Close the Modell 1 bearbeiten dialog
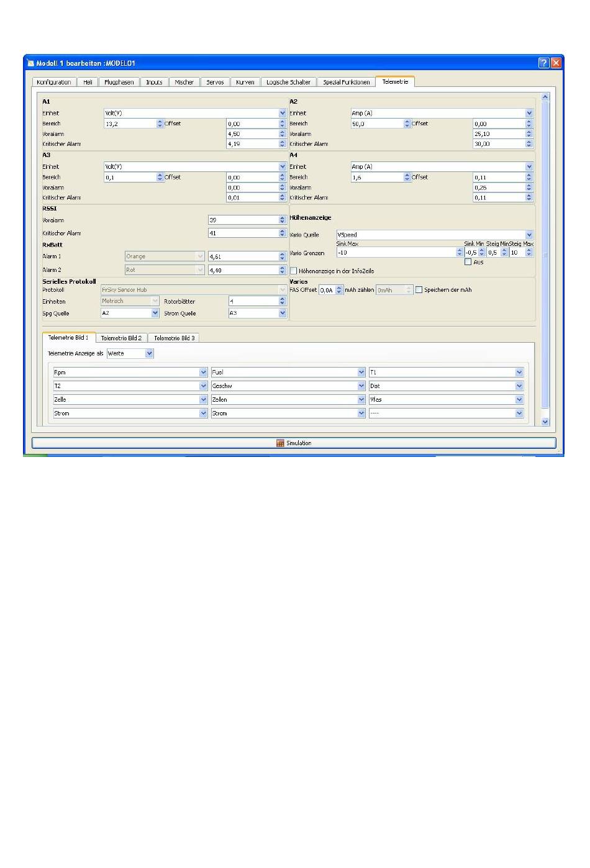The height and width of the screenshot is (868, 590). (x=556, y=63)
